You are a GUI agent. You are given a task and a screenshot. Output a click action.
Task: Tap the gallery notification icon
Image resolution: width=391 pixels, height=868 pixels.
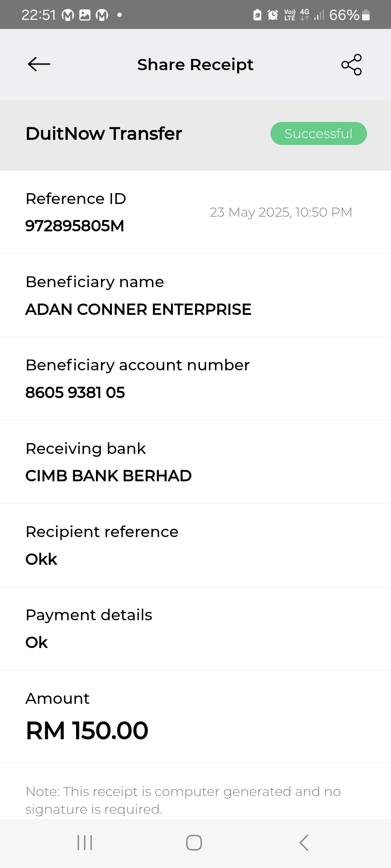pos(85,15)
